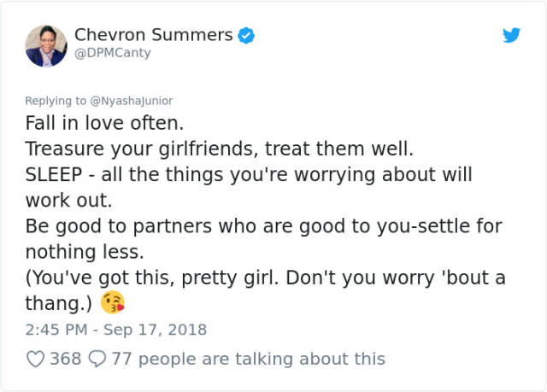
Task: Open the @DPMCanty handle link
Action: pos(113,53)
